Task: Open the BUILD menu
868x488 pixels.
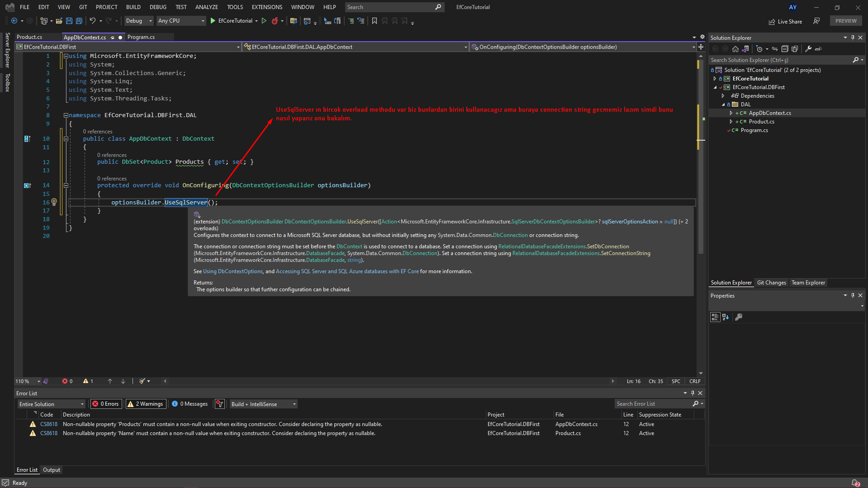Action: point(133,7)
